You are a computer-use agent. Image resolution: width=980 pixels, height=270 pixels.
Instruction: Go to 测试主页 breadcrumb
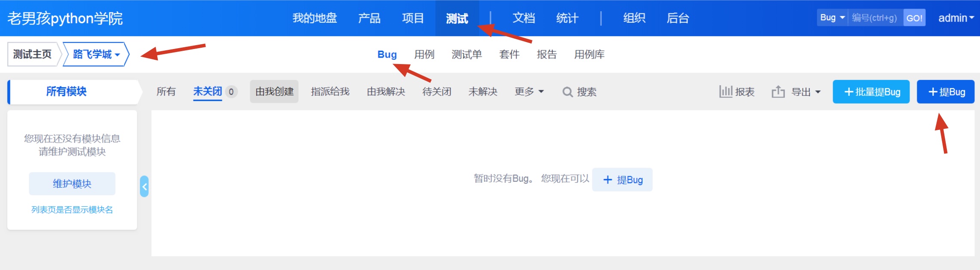point(32,54)
